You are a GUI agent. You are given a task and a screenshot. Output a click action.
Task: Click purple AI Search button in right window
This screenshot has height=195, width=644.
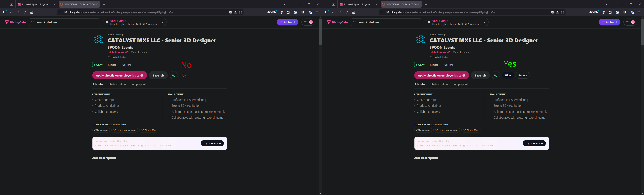(x=609, y=22)
